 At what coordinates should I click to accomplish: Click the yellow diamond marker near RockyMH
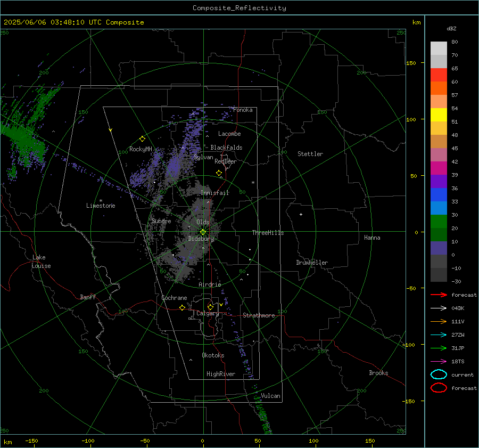coord(142,139)
